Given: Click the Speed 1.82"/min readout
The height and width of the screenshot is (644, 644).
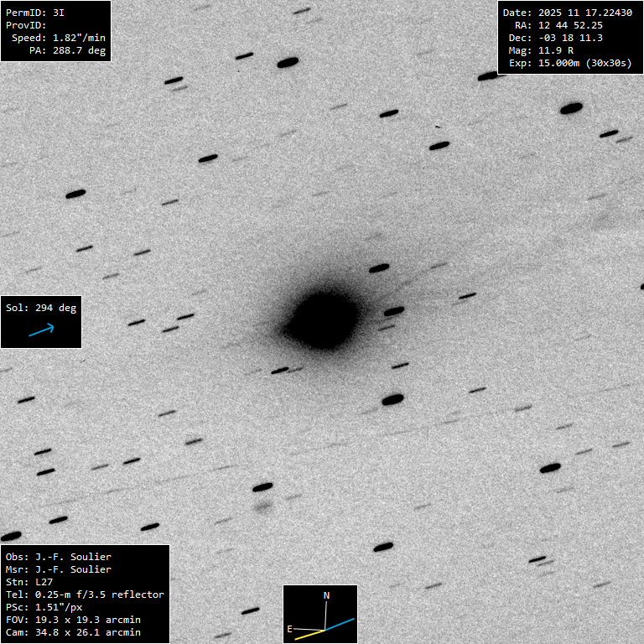Looking at the screenshot, I should [x=55, y=38].
